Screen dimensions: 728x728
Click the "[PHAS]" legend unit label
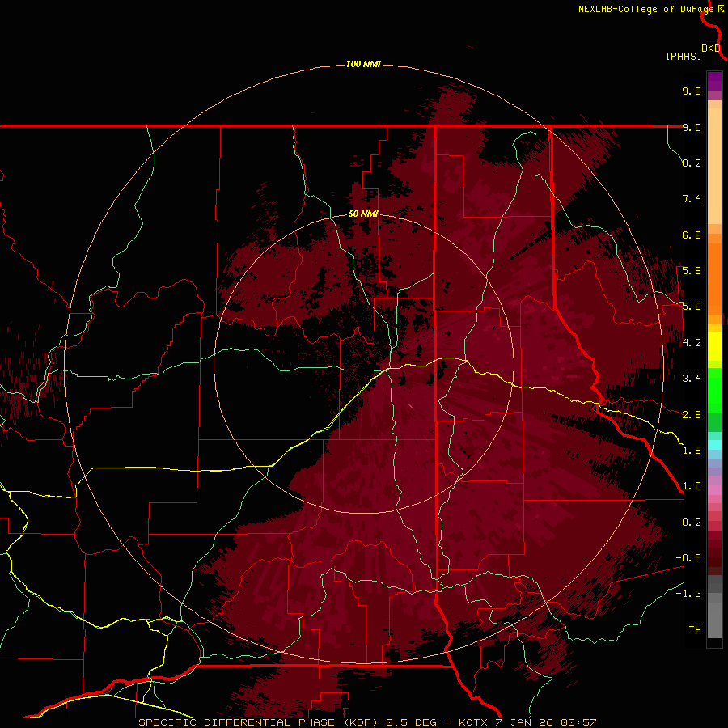tap(684, 56)
